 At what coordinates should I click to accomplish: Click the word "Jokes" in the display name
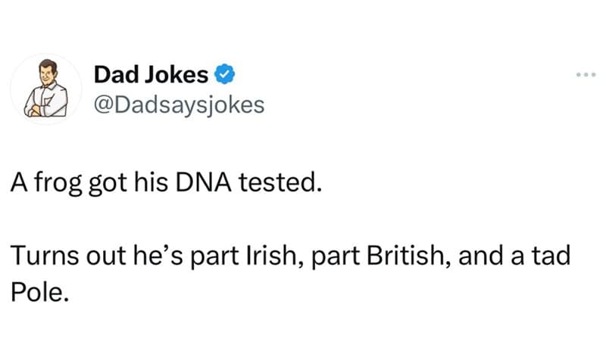(x=176, y=74)
